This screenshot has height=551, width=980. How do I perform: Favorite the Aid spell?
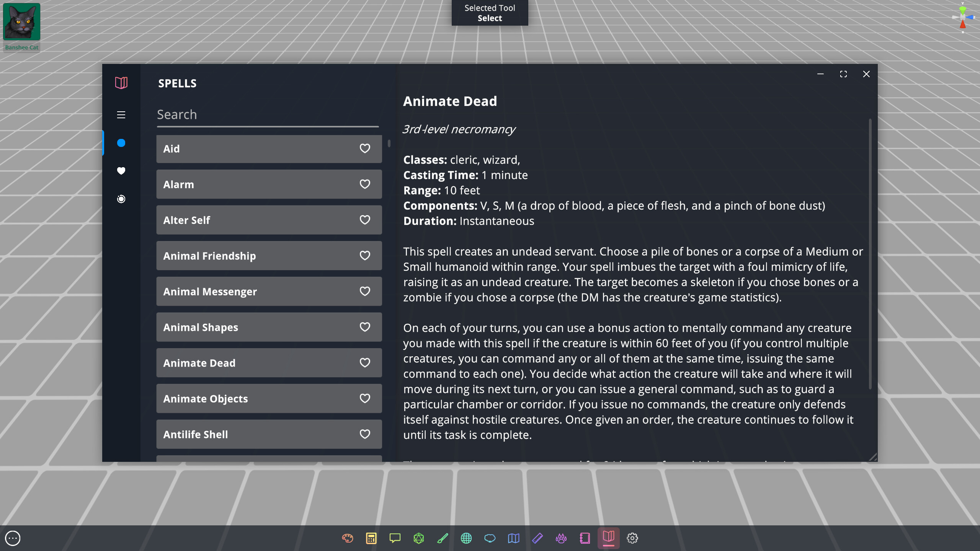pyautogui.click(x=365, y=148)
